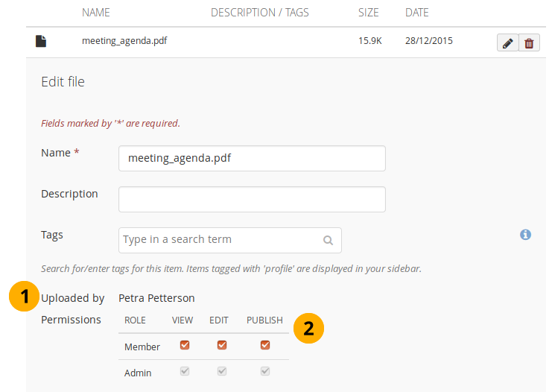
Task: Click the Name input field
Action: pyautogui.click(x=252, y=158)
